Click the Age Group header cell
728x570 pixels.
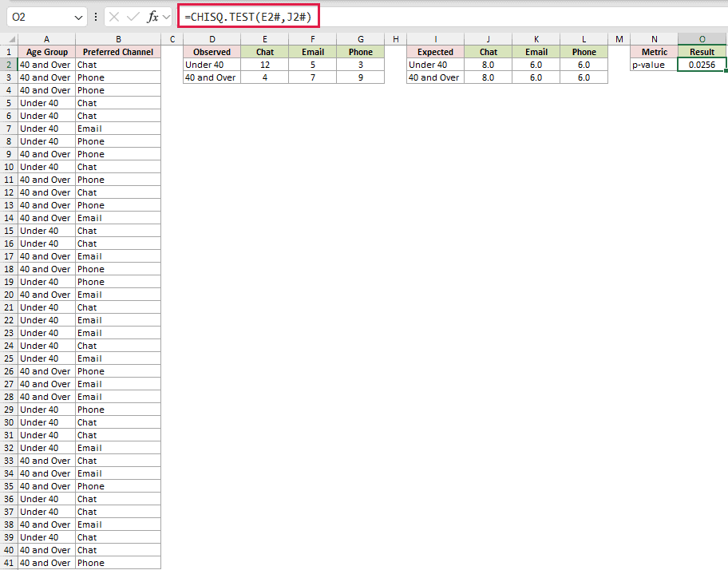[46, 52]
